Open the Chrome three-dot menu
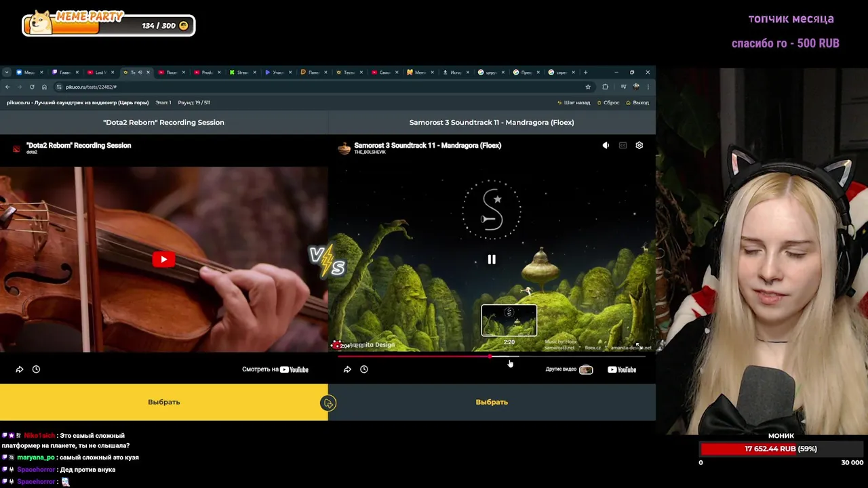868x488 pixels. pyautogui.click(x=648, y=87)
